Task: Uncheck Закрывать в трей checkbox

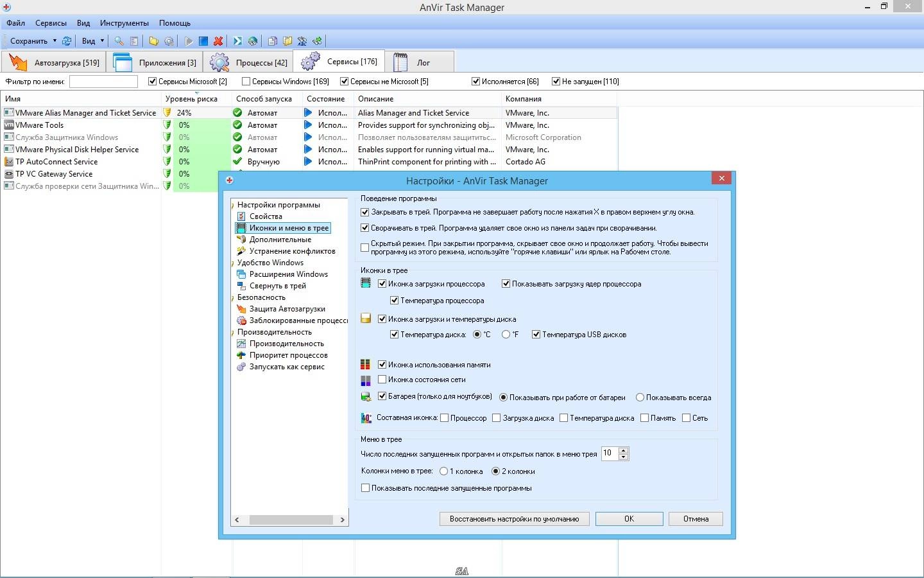Action: (365, 212)
